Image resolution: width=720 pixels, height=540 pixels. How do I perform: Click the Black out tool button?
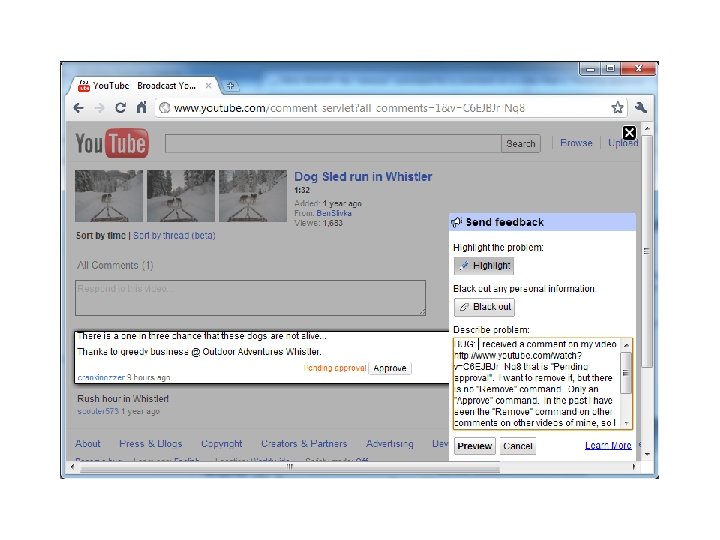(484, 307)
